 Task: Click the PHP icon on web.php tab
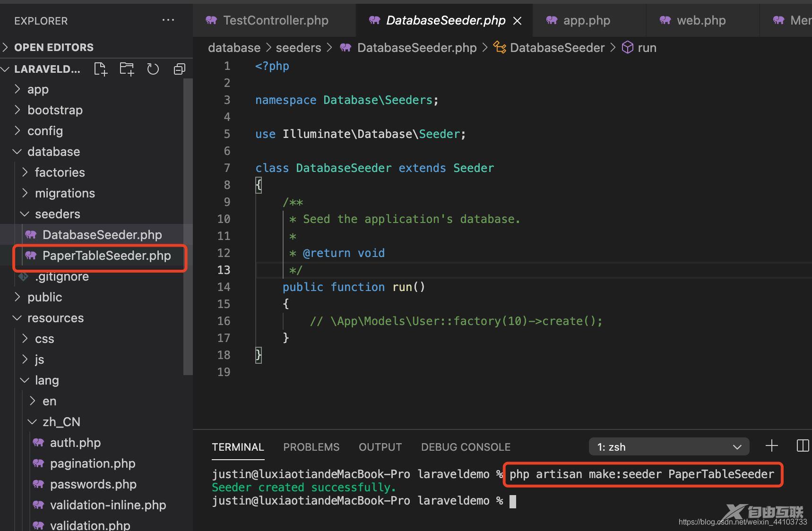tap(665, 20)
